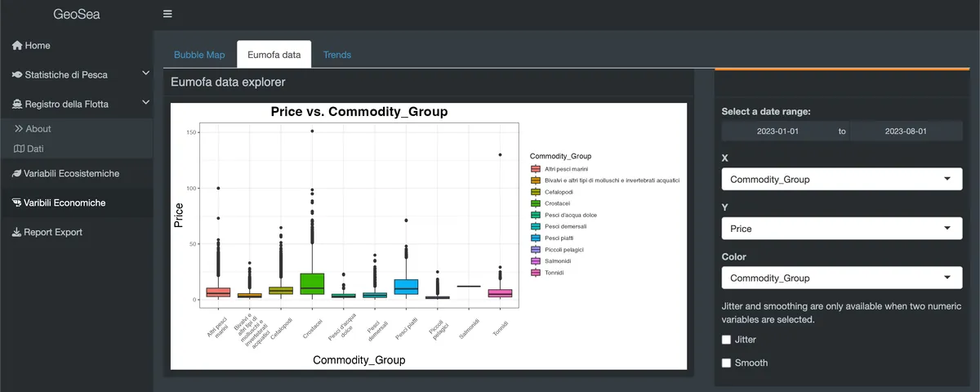Click the start date field 2023-01-01

point(777,131)
